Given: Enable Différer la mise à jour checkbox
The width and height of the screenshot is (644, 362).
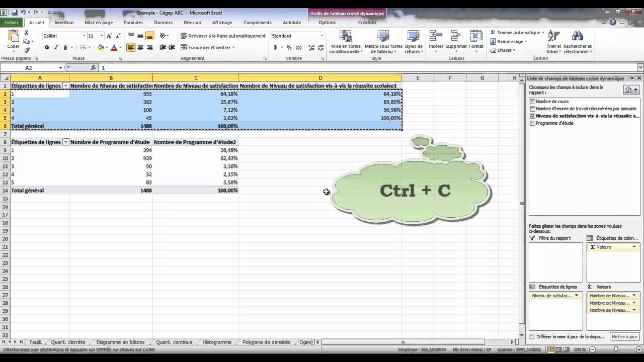Looking at the screenshot, I should click(532, 336).
